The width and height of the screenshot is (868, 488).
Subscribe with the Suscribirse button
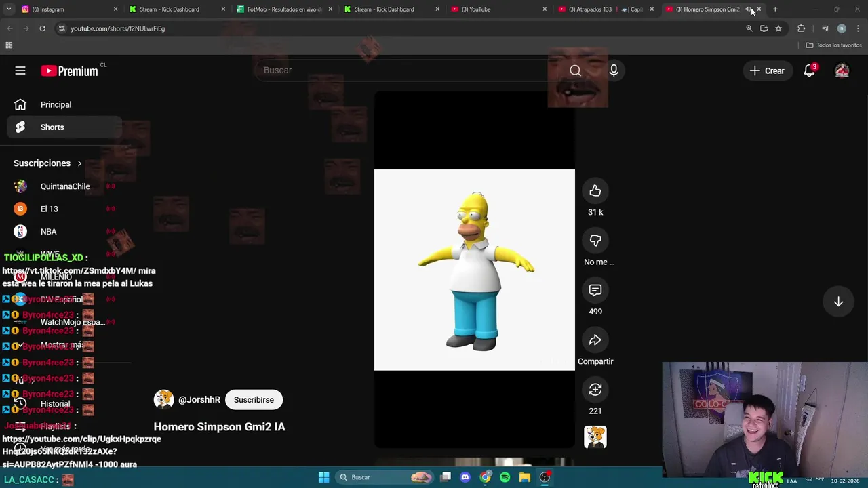[x=254, y=400]
